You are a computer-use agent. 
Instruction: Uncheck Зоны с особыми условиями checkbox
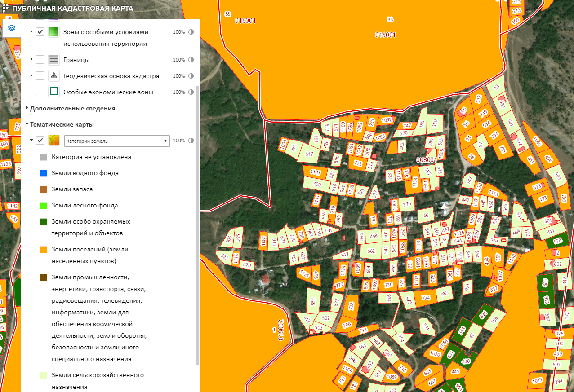click(x=40, y=32)
